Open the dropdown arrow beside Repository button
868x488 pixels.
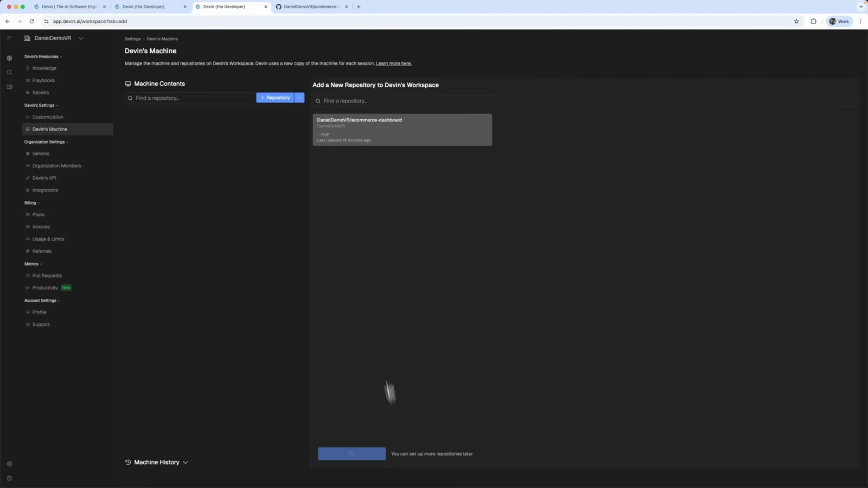point(299,98)
